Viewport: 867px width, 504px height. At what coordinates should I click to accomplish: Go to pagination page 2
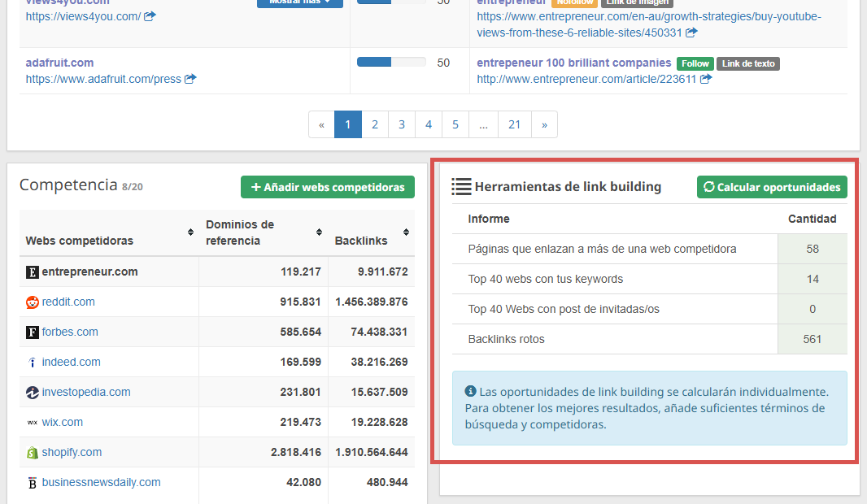point(375,124)
